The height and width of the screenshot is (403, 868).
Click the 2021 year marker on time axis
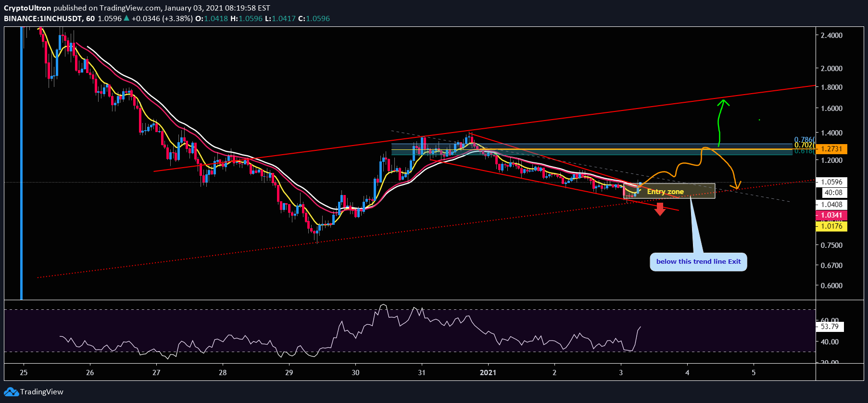pos(488,373)
